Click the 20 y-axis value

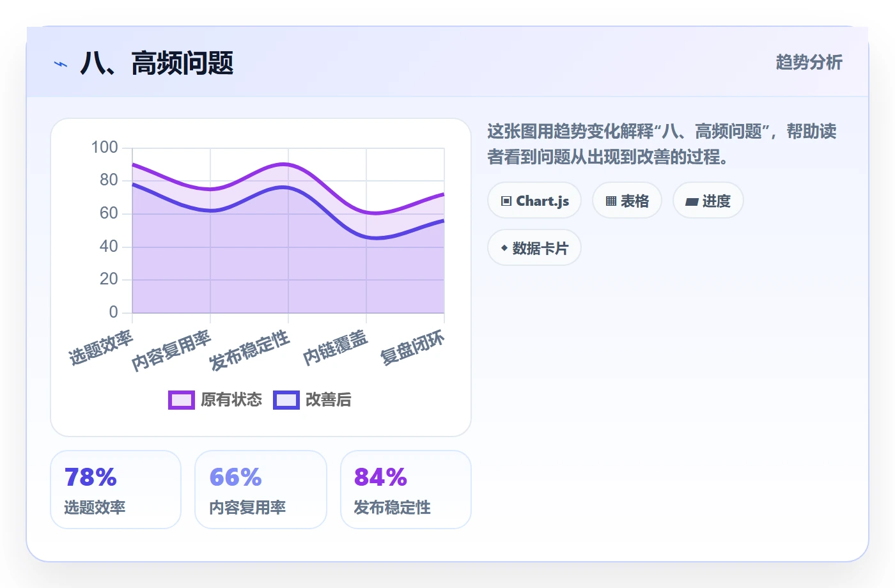[109, 279]
